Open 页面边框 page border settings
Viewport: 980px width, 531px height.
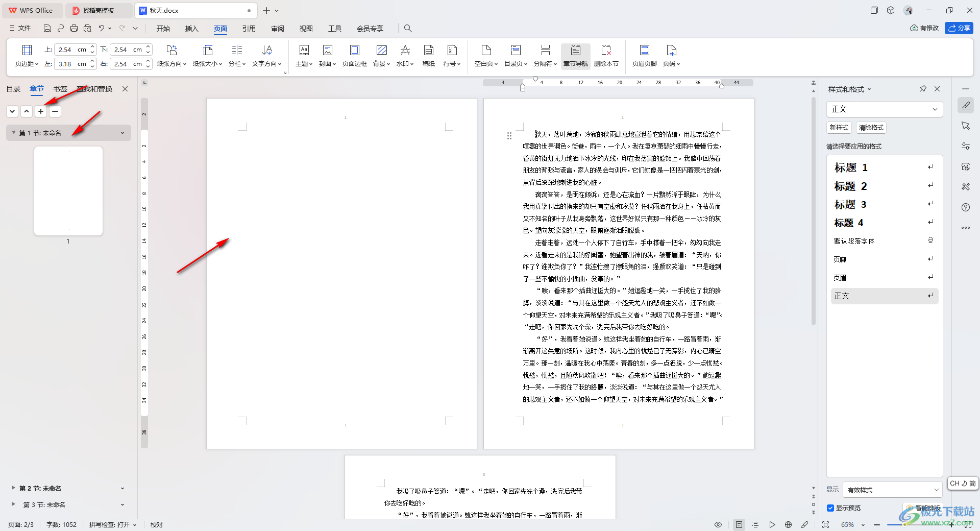(x=354, y=55)
